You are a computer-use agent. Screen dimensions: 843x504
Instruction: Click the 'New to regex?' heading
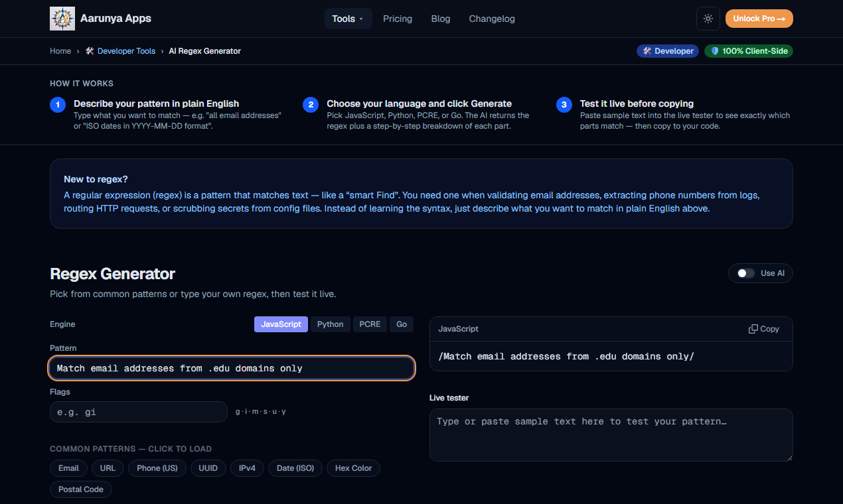(x=96, y=179)
